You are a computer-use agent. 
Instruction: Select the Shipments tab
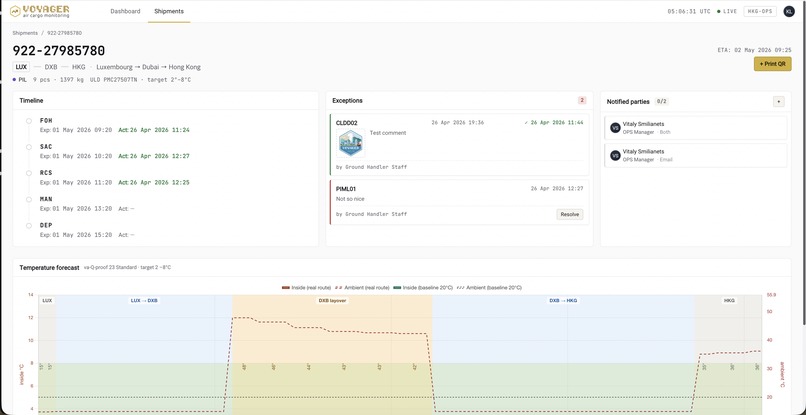(169, 11)
